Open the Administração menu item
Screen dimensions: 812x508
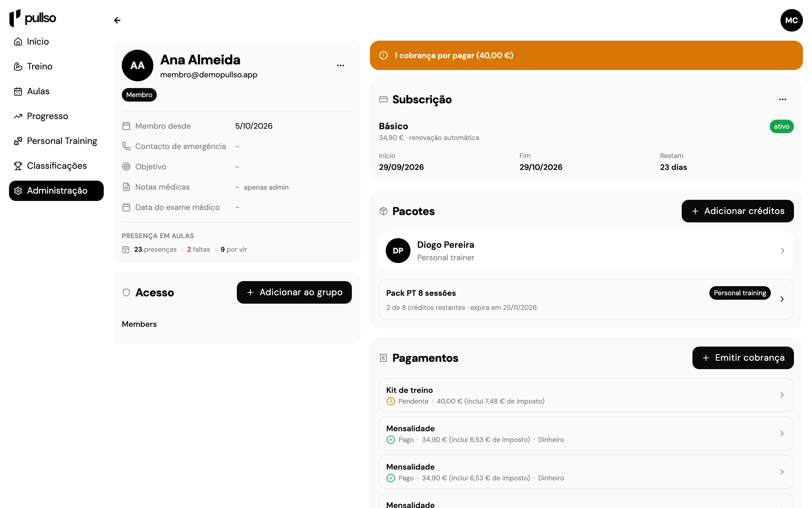pos(56,191)
